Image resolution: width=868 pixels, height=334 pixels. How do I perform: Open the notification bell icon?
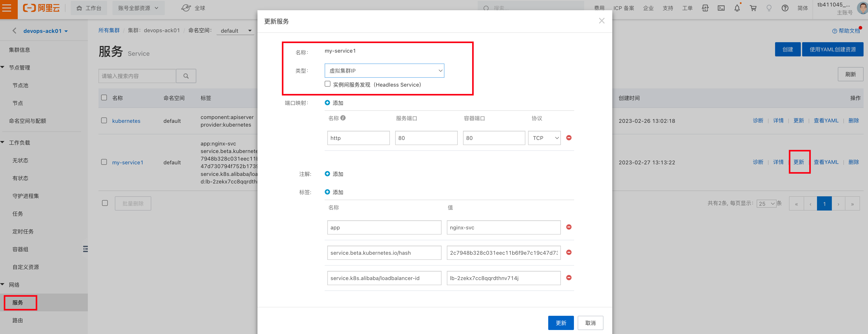(x=737, y=8)
